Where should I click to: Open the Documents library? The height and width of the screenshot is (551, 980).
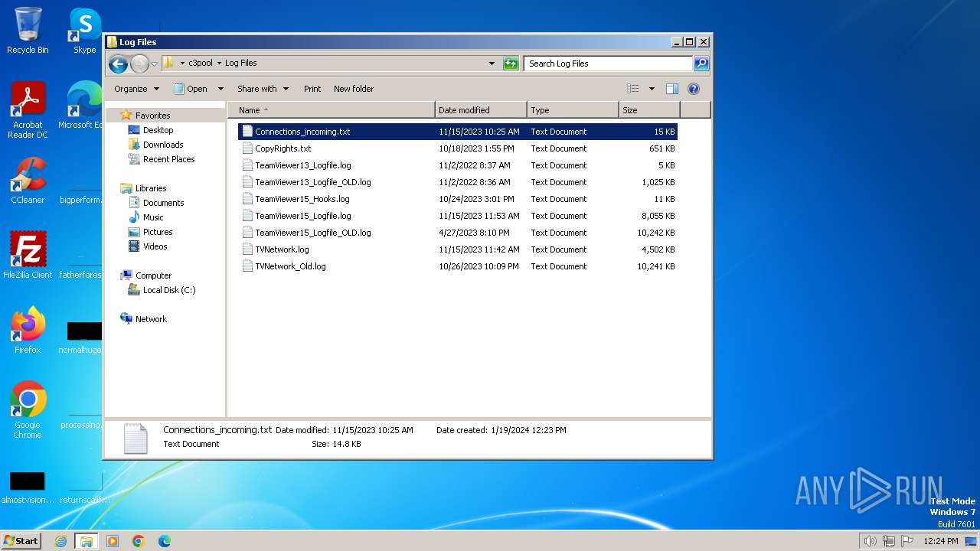coord(163,203)
